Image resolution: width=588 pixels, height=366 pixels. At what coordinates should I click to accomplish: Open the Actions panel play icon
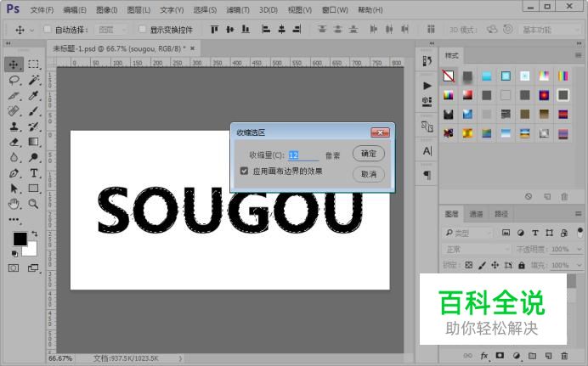tap(427, 86)
